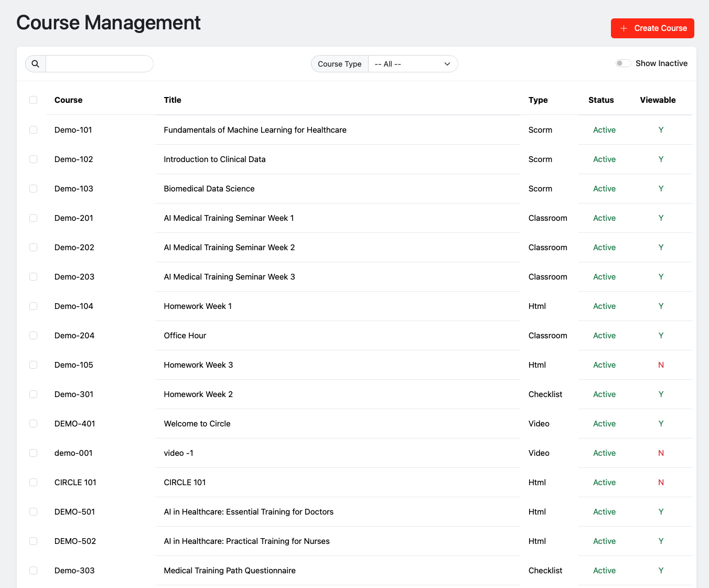Click the Viewable column header
The image size is (709, 588).
click(x=658, y=100)
